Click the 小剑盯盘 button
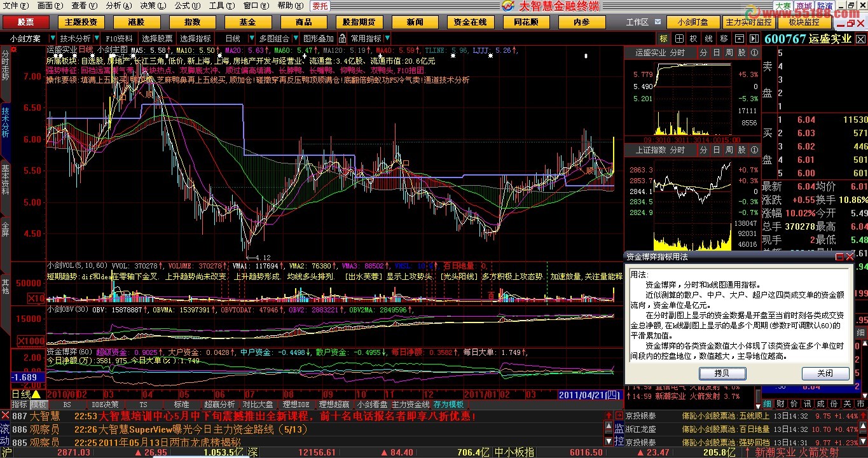The height and width of the screenshot is (458, 868). pyautogui.click(x=692, y=22)
